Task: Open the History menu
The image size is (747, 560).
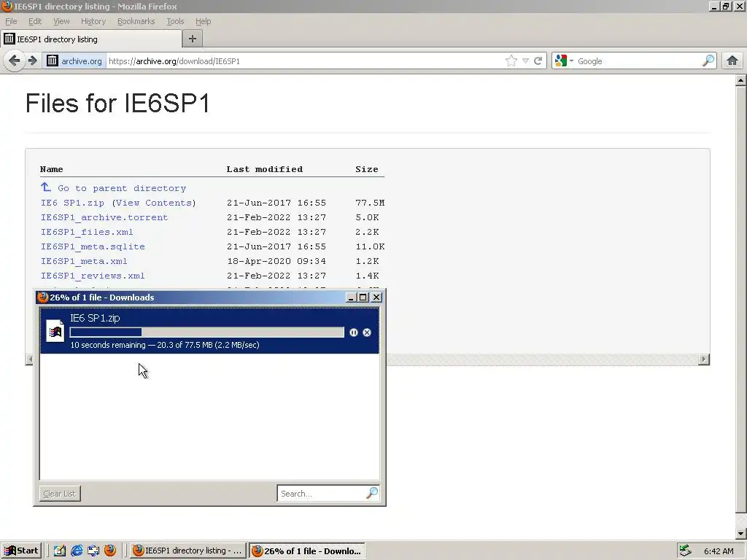Action: [x=93, y=21]
